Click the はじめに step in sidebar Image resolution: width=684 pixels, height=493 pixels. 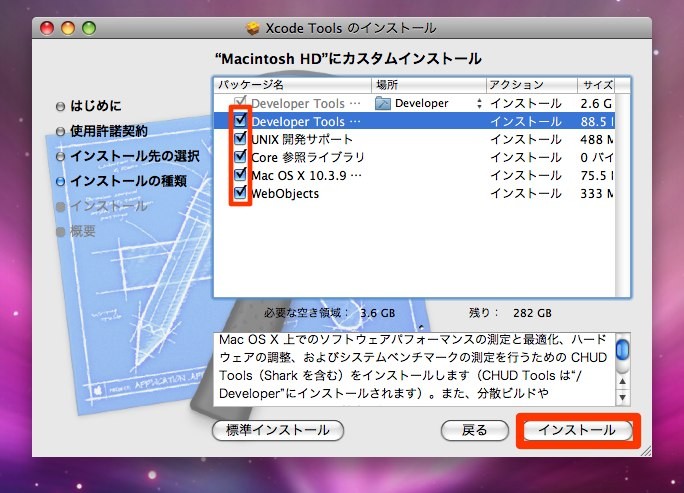tap(96, 106)
